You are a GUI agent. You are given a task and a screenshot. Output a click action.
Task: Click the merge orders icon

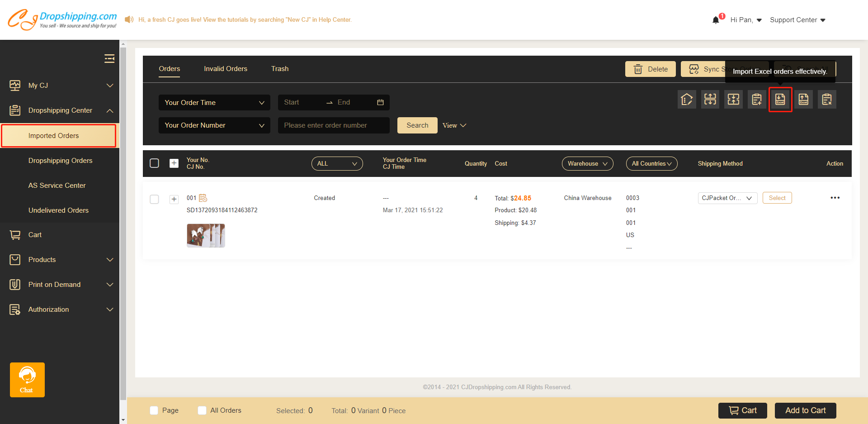pos(733,100)
